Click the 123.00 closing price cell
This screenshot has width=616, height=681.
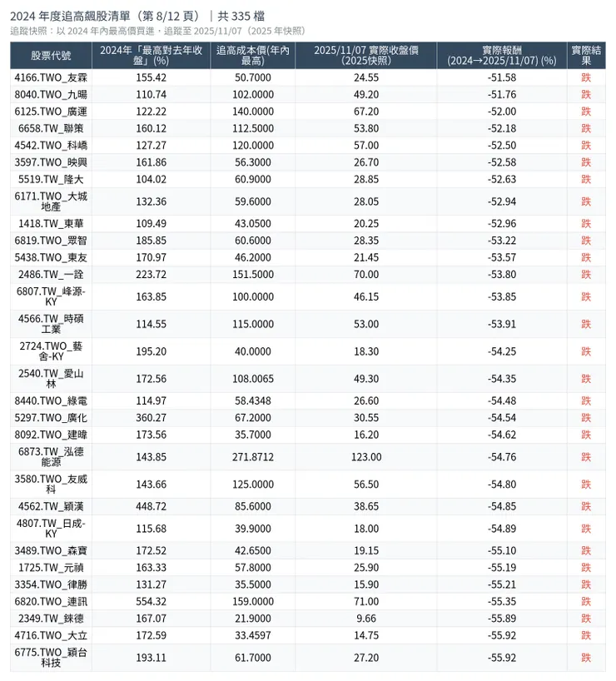(365, 457)
